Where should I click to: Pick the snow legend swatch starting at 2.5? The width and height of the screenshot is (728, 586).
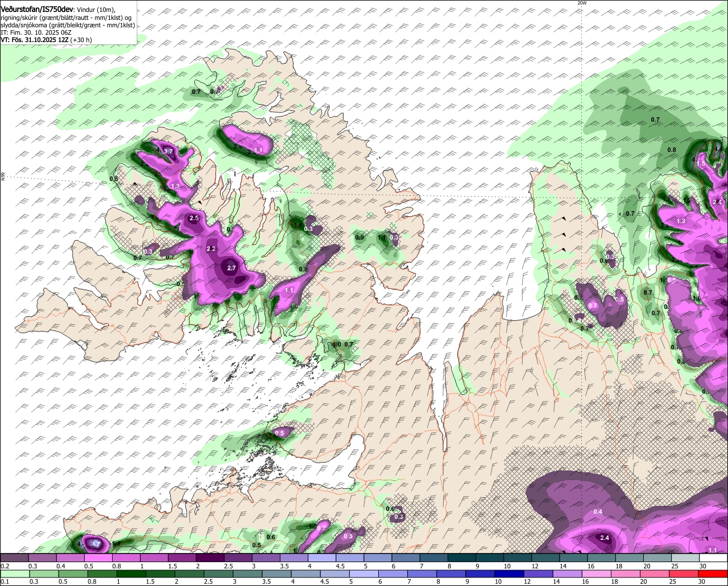[238, 558]
